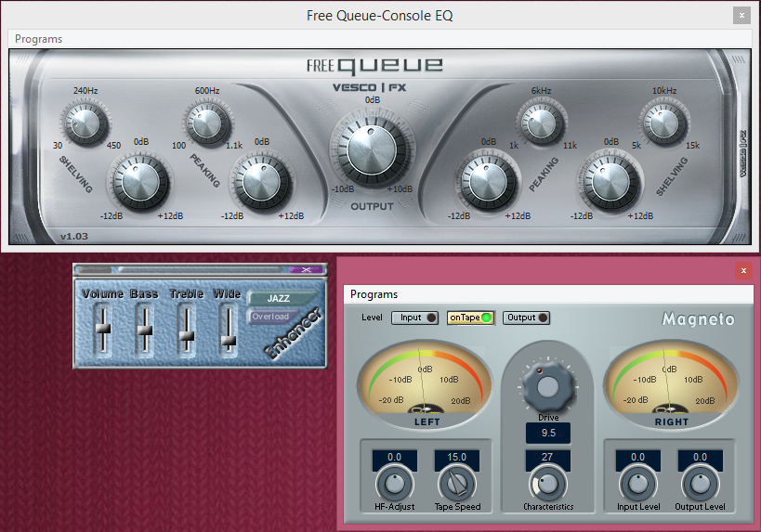The width and height of the screenshot is (761, 532).
Task: Click the 10kHz high shelving frequency knob
Action: click(x=664, y=123)
